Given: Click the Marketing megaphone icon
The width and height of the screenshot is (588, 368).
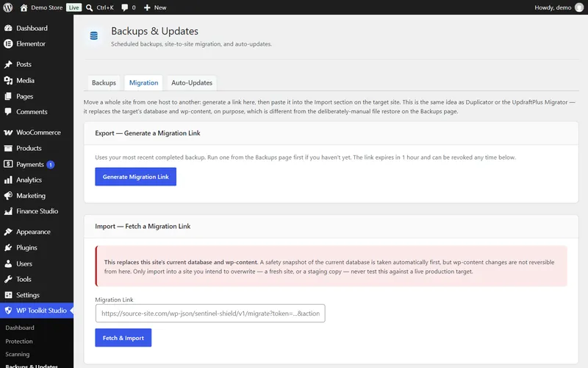Looking at the screenshot, I should click(8, 196).
